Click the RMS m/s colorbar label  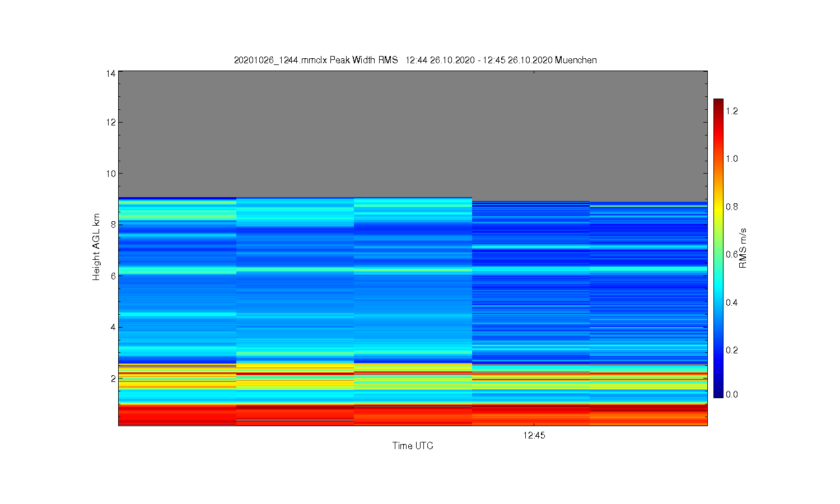coord(743,248)
